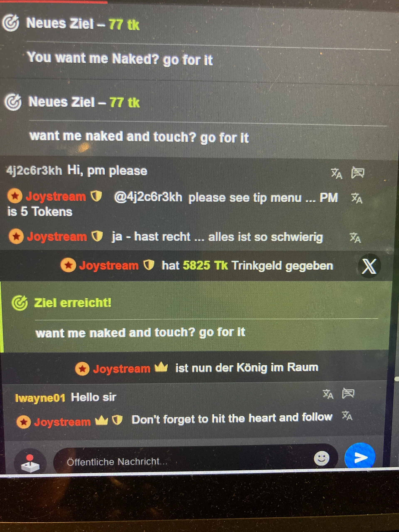
Task: Click Joystream's name in the König im Raum notice
Action: coord(122,368)
